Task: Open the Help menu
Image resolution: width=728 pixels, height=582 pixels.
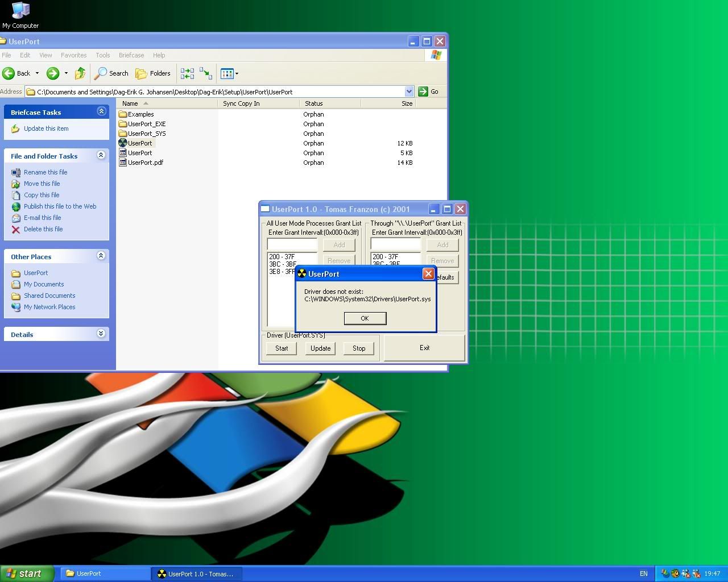Action: [x=159, y=55]
